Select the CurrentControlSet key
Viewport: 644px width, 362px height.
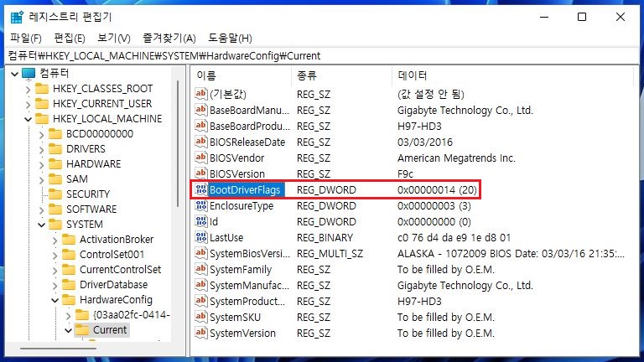tap(121, 269)
